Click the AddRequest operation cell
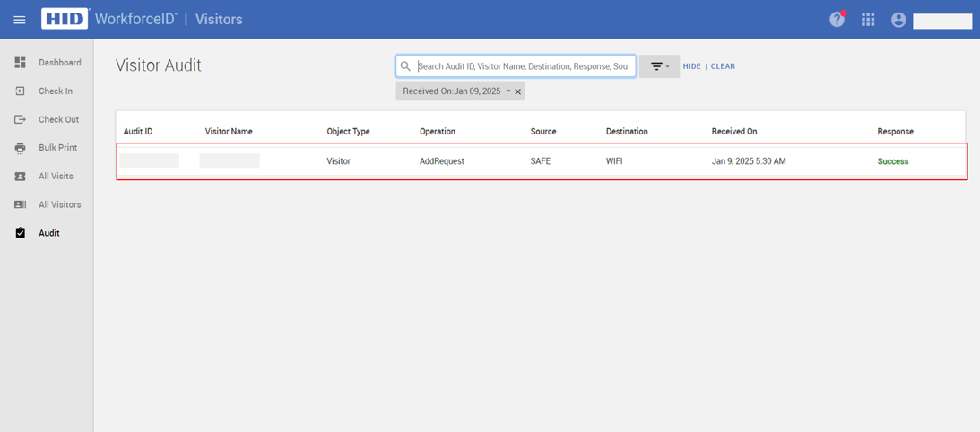 [x=442, y=161]
